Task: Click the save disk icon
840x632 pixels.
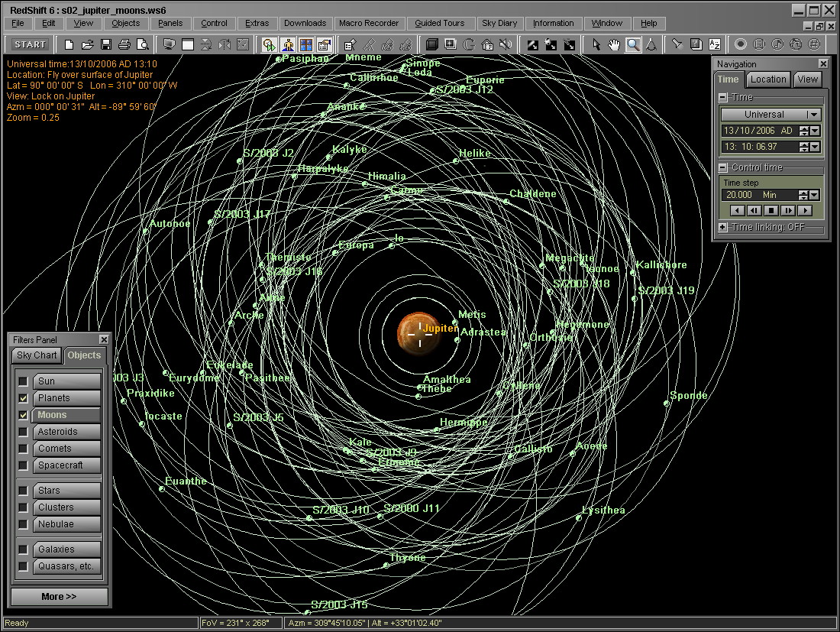Action: point(106,45)
